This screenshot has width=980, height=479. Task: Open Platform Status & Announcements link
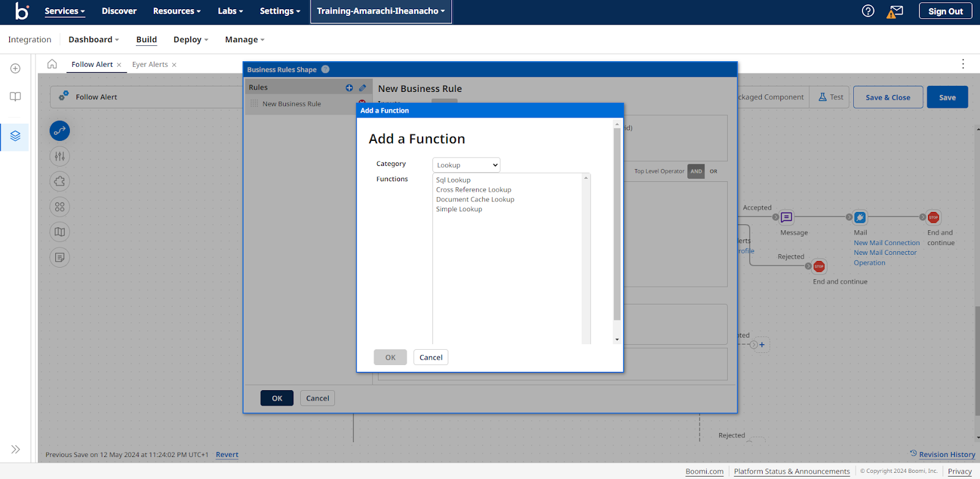pyautogui.click(x=792, y=471)
